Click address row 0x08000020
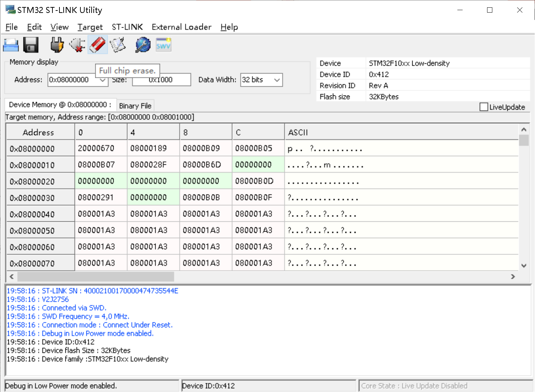This screenshot has width=535, height=392. pos(41,181)
